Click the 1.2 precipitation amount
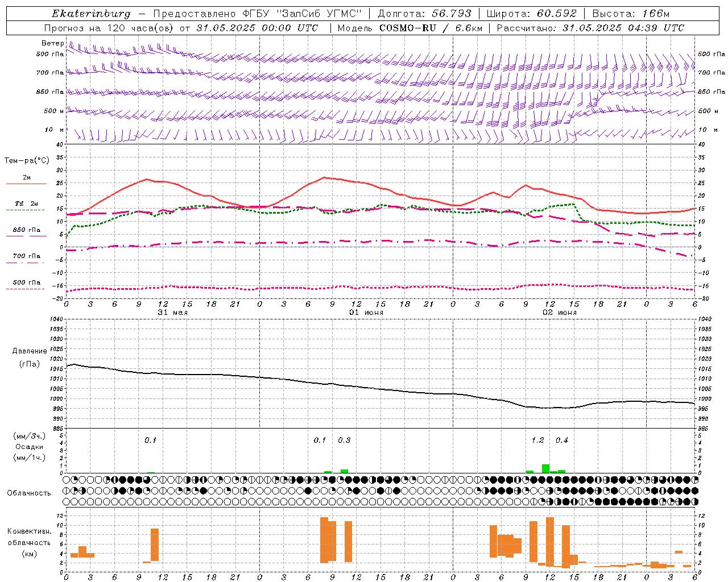 pyautogui.click(x=537, y=440)
